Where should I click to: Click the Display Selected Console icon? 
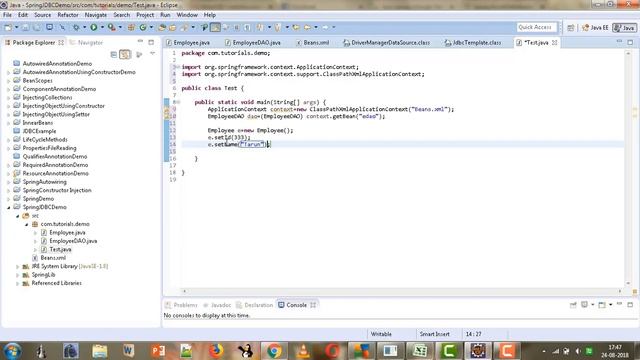584,304
